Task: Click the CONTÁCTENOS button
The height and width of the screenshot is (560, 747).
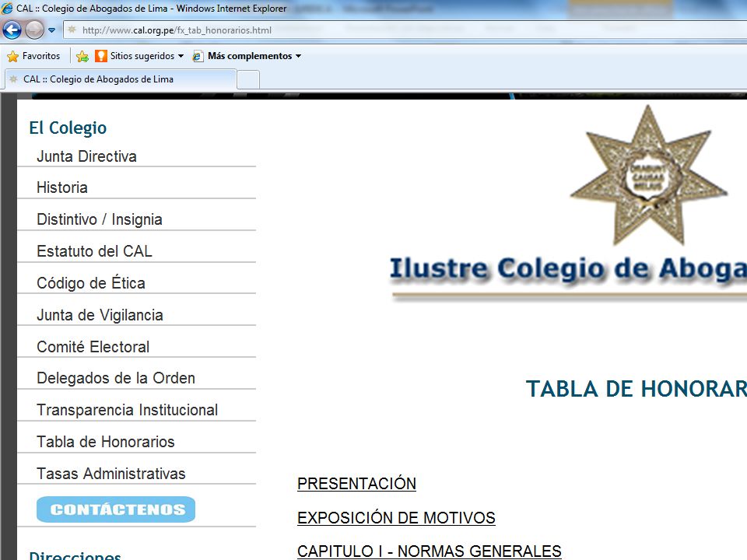Action: 116,509
